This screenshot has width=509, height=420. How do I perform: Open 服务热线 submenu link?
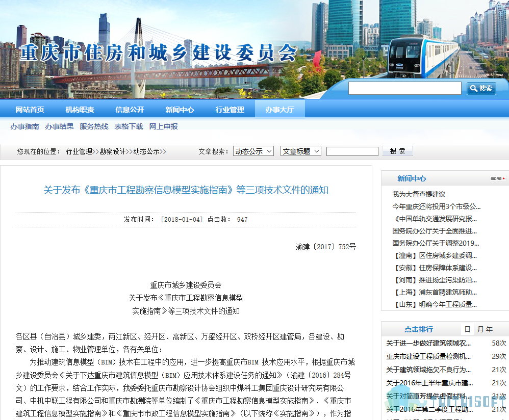pyautogui.click(x=94, y=126)
